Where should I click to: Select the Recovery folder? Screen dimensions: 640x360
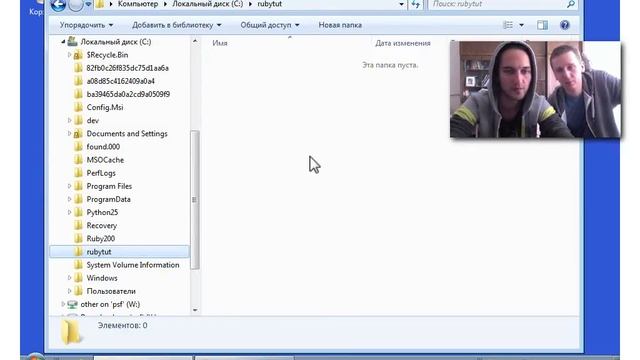point(101,225)
